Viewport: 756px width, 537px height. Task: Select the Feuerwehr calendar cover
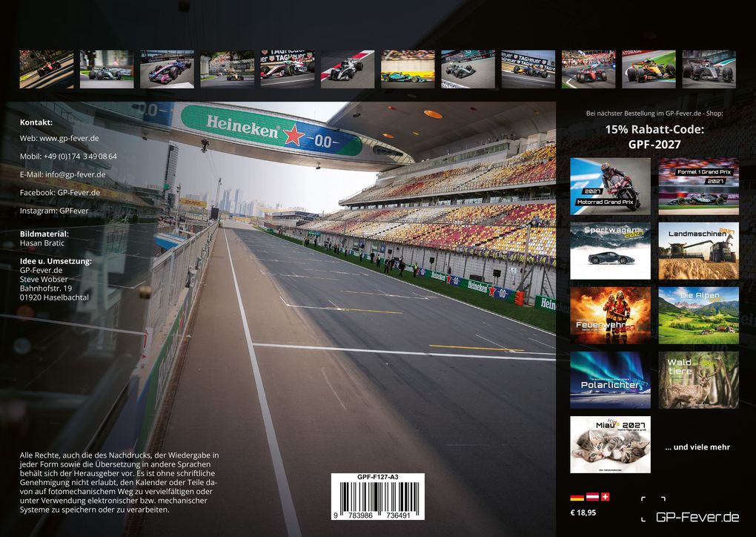pyautogui.click(x=610, y=315)
